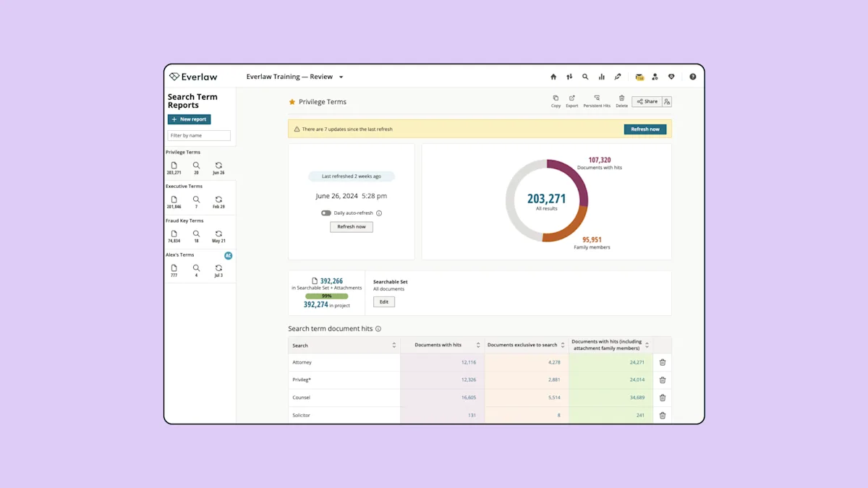
Task: Click Refresh now in the yellow banner
Action: pyautogui.click(x=645, y=129)
